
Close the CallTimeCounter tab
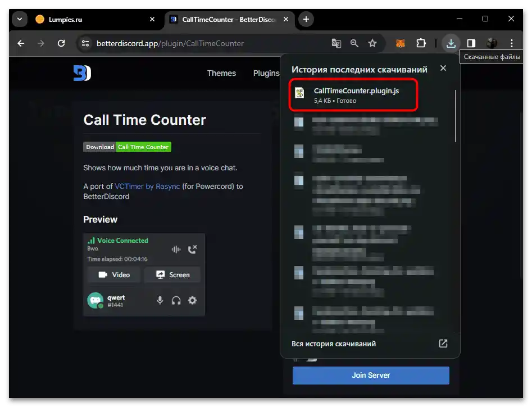[x=286, y=19]
